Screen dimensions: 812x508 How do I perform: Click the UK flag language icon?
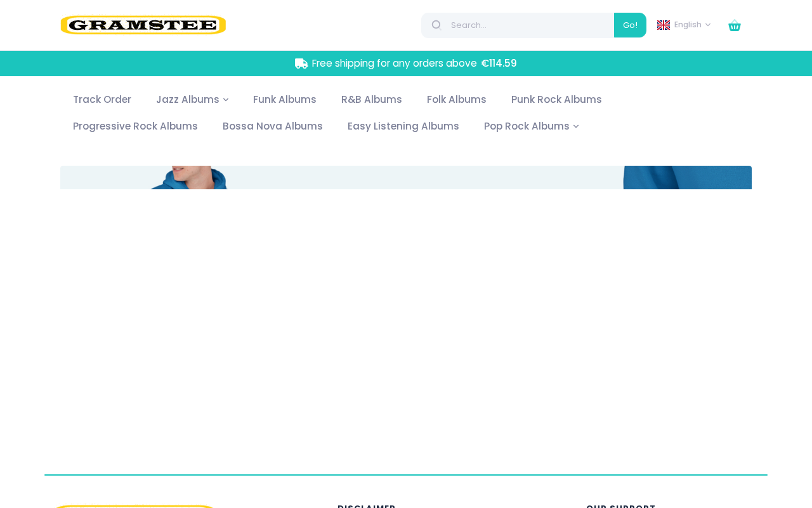click(x=664, y=25)
